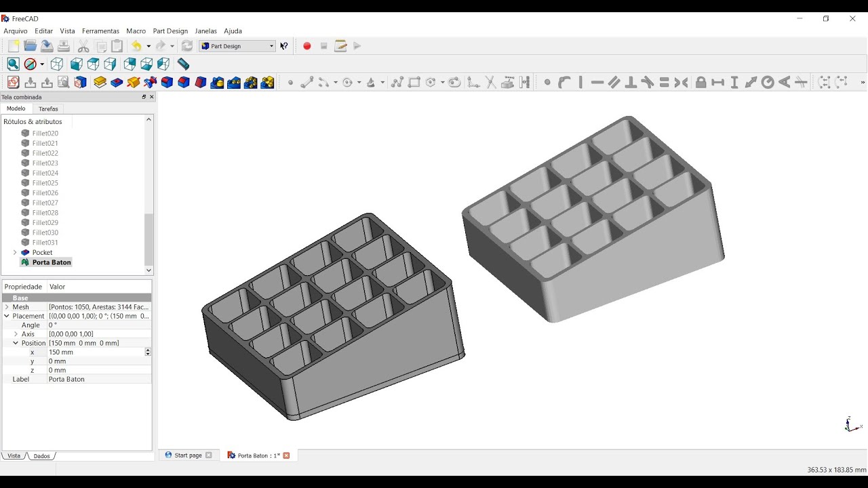Viewport: 868px width, 488px height.
Task: Open the circle tool dropdown arrow
Action: tap(359, 83)
